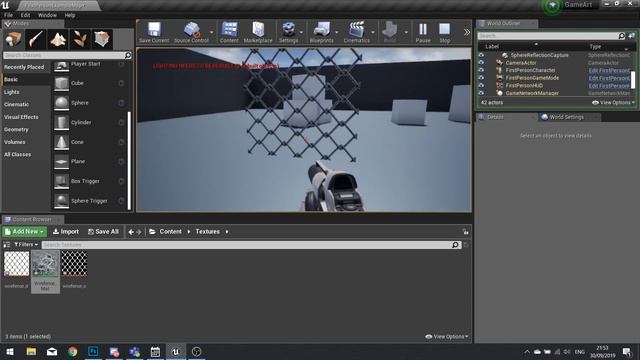
Task: Click search icon in World Outliner
Action: pos(621,36)
